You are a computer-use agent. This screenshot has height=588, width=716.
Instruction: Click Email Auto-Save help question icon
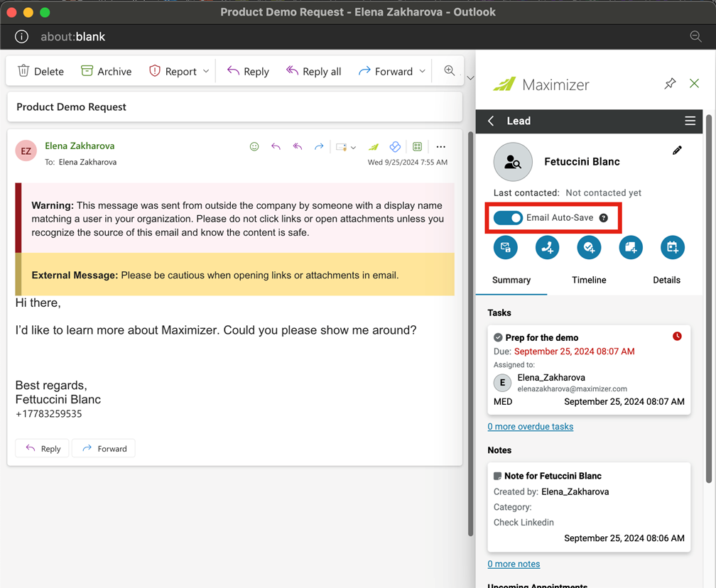tap(603, 218)
